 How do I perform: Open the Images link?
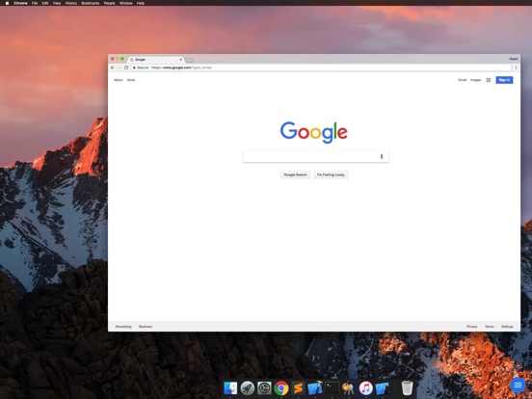coord(475,80)
